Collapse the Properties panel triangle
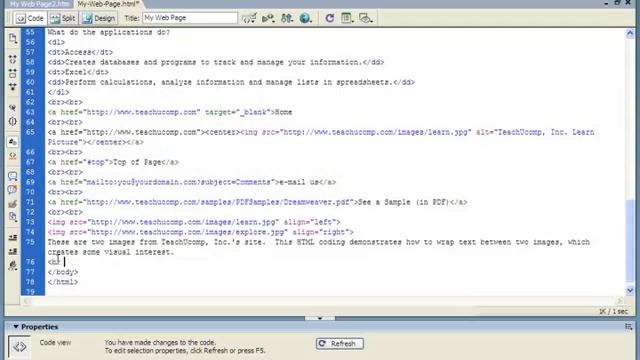Screen dimensions: 640x360 point(16,327)
